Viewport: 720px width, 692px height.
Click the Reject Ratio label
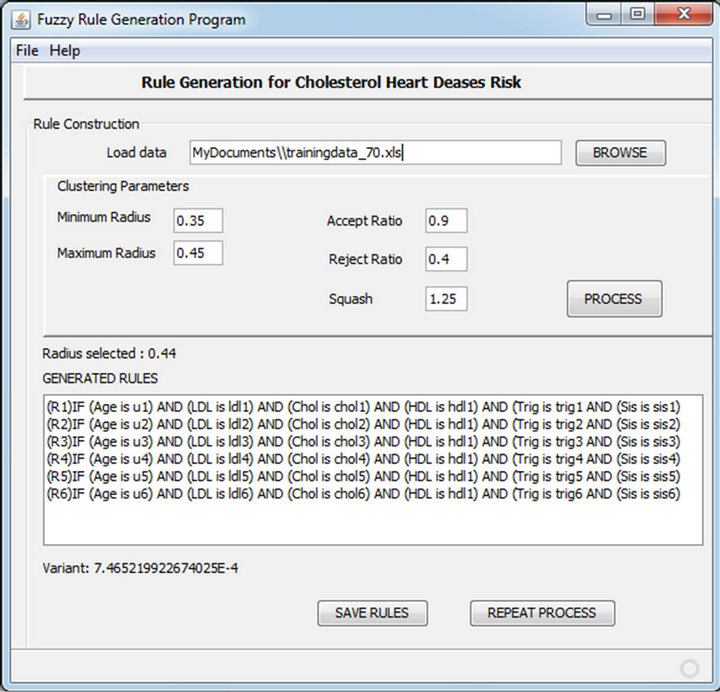click(x=366, y=259)
